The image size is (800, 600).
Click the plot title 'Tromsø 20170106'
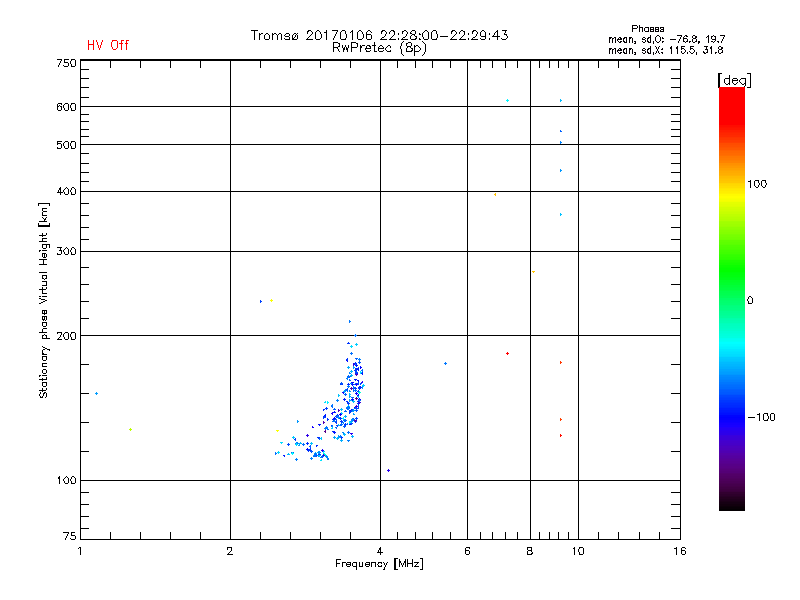point(314,35)
